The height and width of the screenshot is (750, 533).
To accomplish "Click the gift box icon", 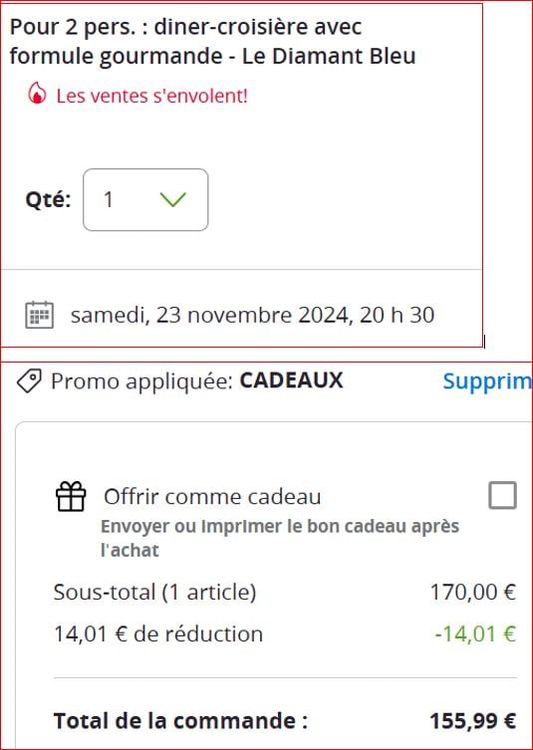I will (71, 496).
